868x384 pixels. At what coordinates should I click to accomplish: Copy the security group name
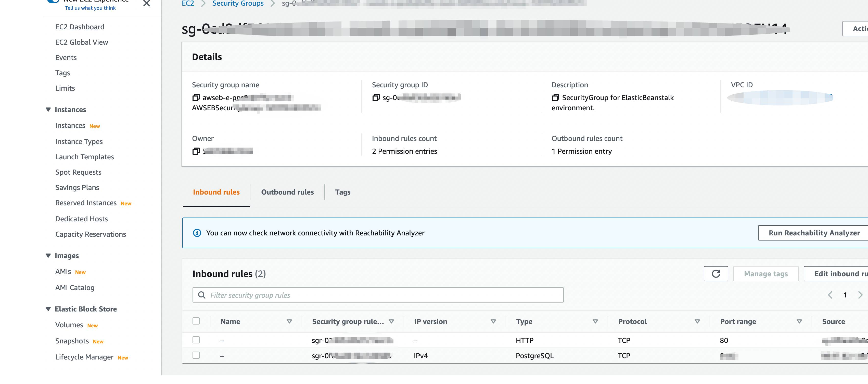tap(196, 98)
